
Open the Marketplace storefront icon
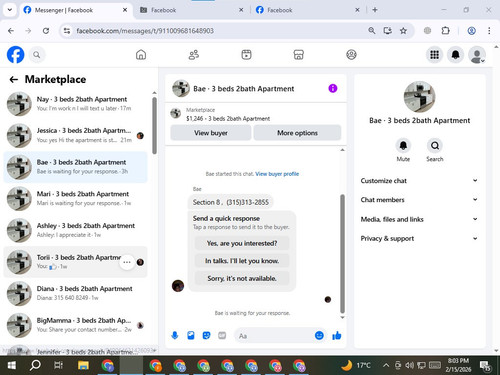pyautogui.click(x=299, y=55)
